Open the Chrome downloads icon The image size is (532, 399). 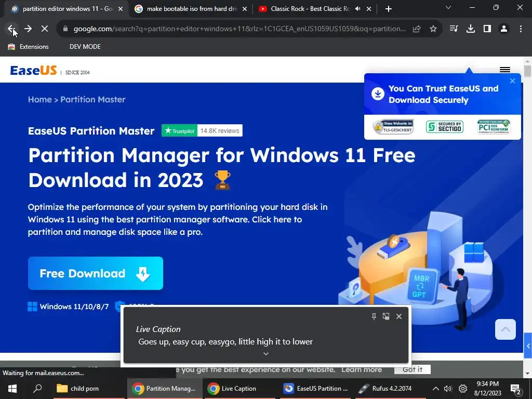(x=471, y=29)
